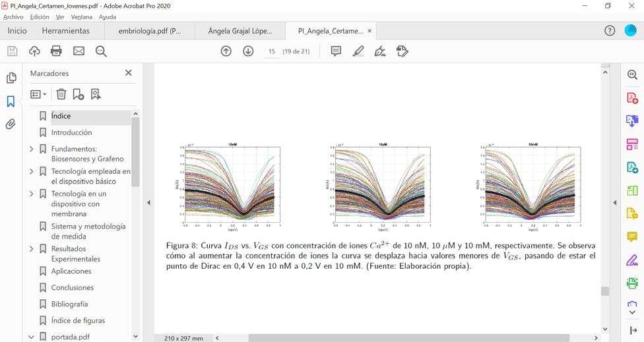Open the Ayuda menu
Screen dimensions: 644x342
coord(107,17)
